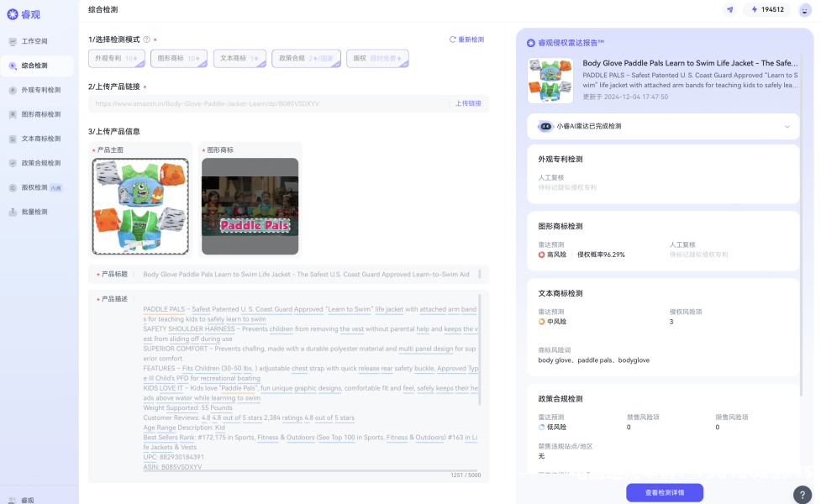Click the 更新于 2024-12-04 17:47:50 timestamp
This screenshot has width=821, height=504.
[x=625, y=97]
